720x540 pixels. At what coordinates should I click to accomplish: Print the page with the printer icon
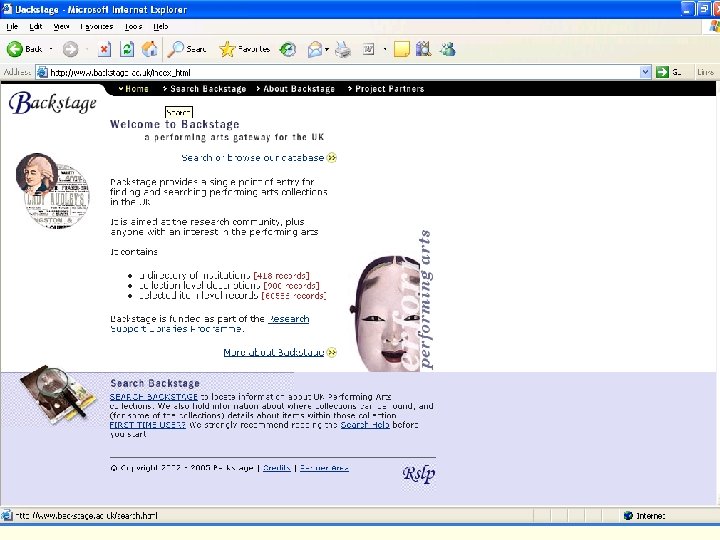[343, 49]
